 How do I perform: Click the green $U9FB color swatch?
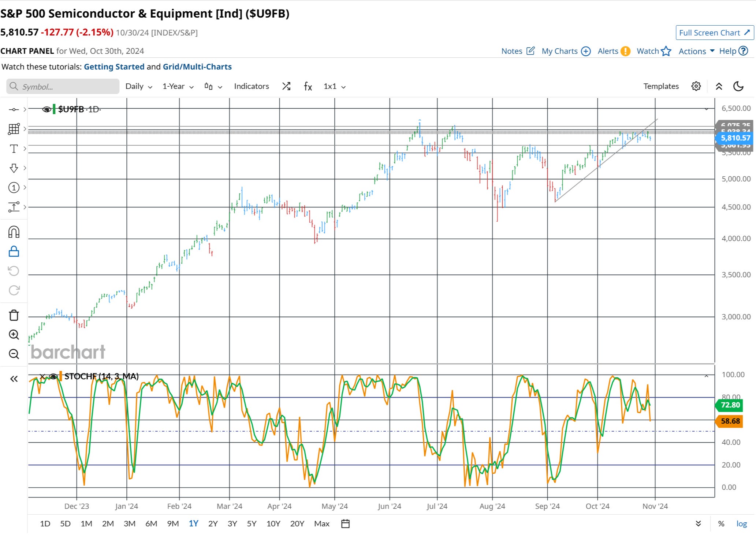pos(54,109)
